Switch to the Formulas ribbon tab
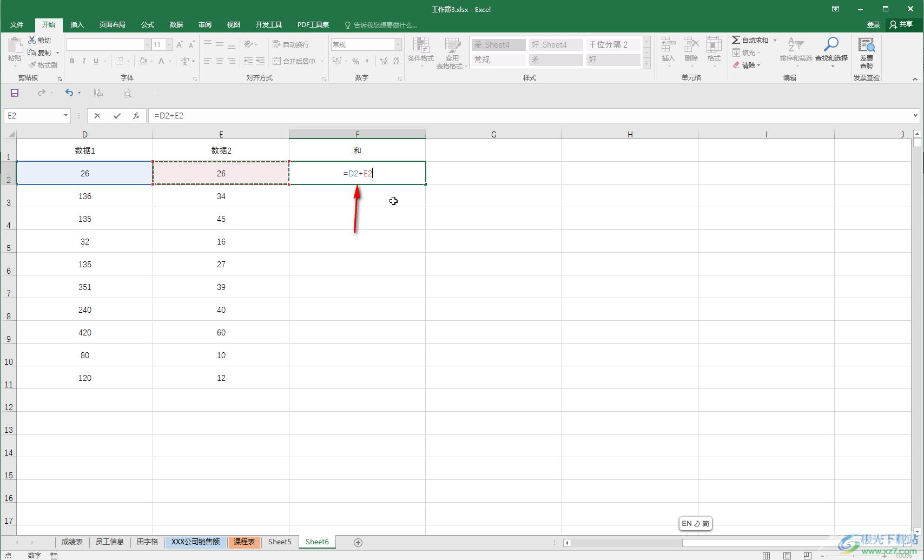924x560 pixels. pos(148,25)
